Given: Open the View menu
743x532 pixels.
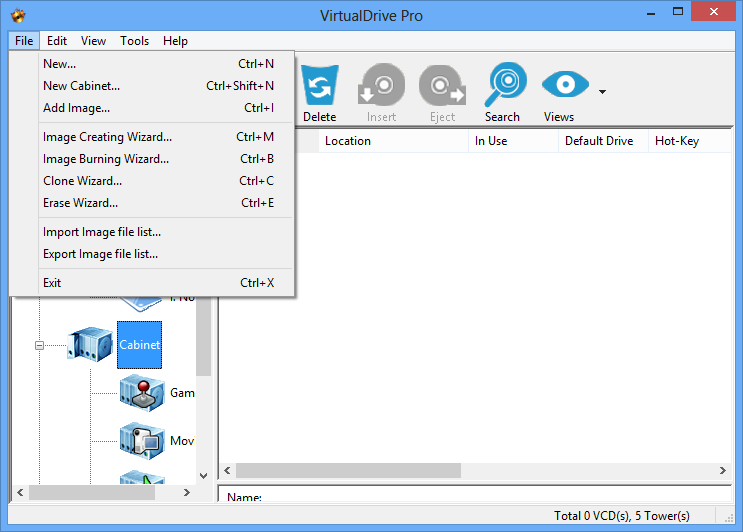Looking at the screenshot, I should 93,41.
